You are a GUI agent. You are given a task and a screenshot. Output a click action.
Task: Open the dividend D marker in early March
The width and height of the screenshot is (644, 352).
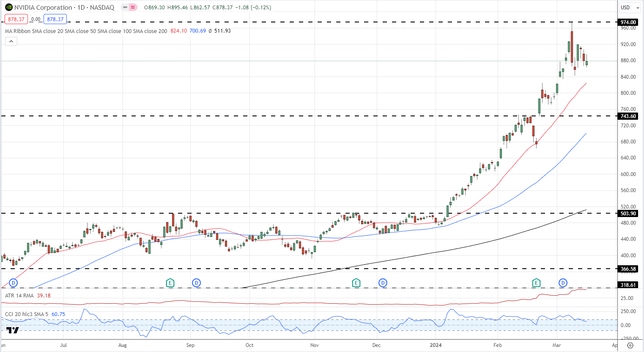pos(563,283)
